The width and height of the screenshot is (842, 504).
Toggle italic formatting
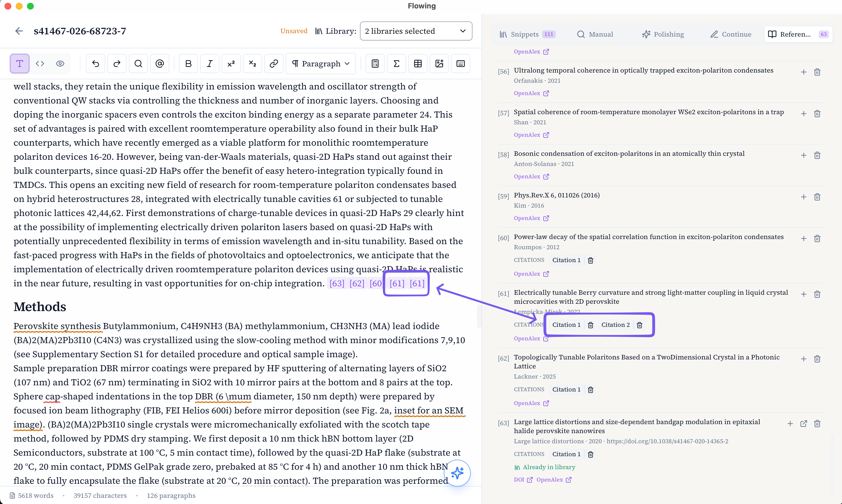coord(210,64)
